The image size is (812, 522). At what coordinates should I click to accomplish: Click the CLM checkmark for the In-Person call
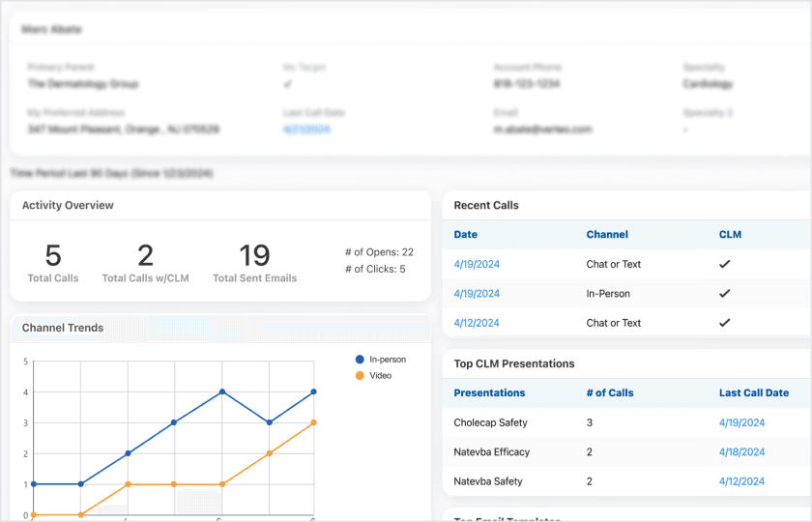(724, 294)
